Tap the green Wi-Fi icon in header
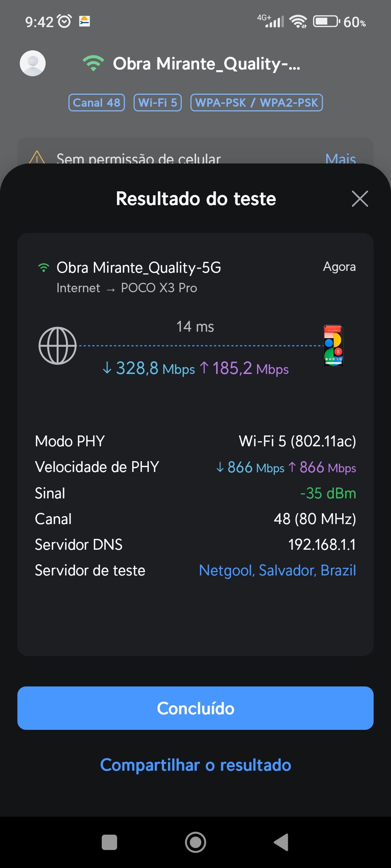The image size is (391, 868). pos(93,63)
